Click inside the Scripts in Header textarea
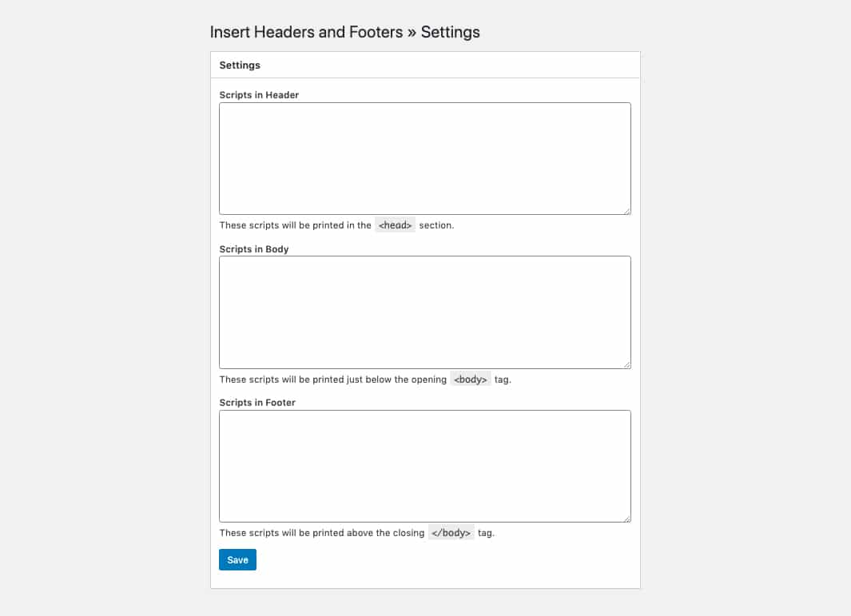 [425, 158]
